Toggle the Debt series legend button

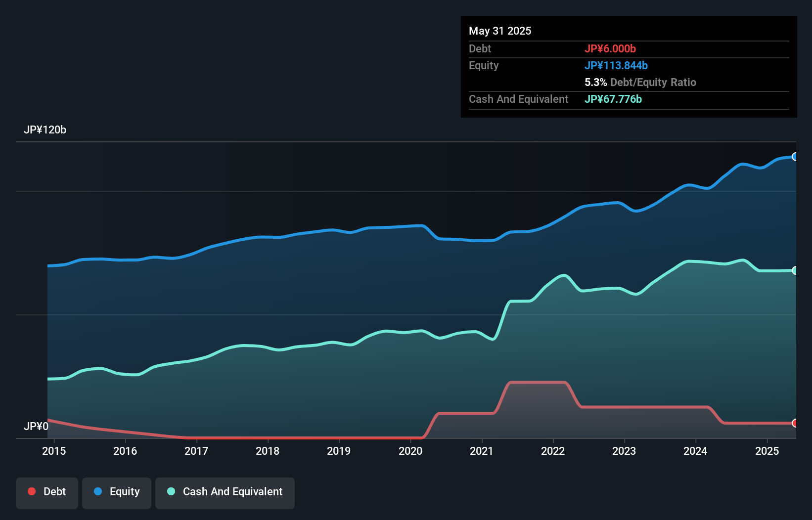click(x=47, y=492)
